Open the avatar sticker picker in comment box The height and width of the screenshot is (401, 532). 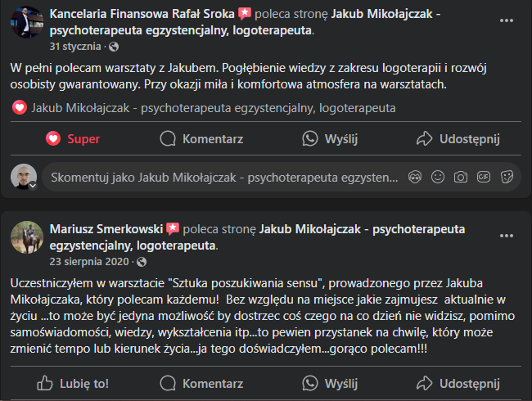[x=415, y=177]
